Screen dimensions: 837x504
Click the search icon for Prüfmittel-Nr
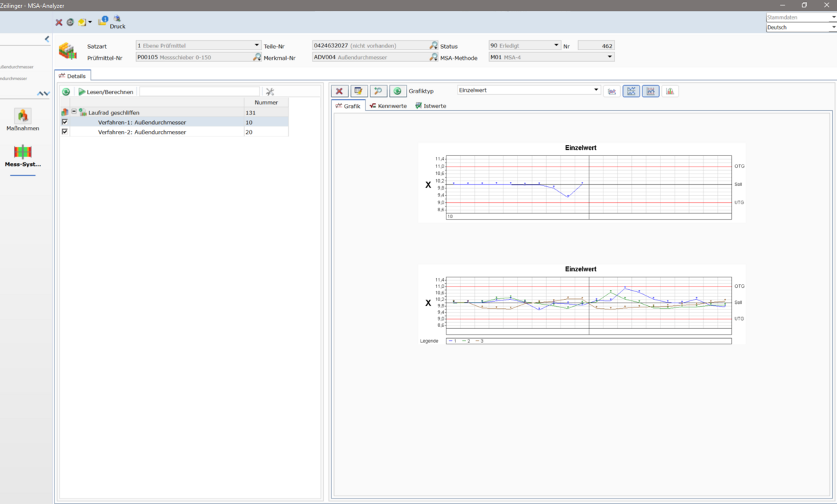click(257, 57)
